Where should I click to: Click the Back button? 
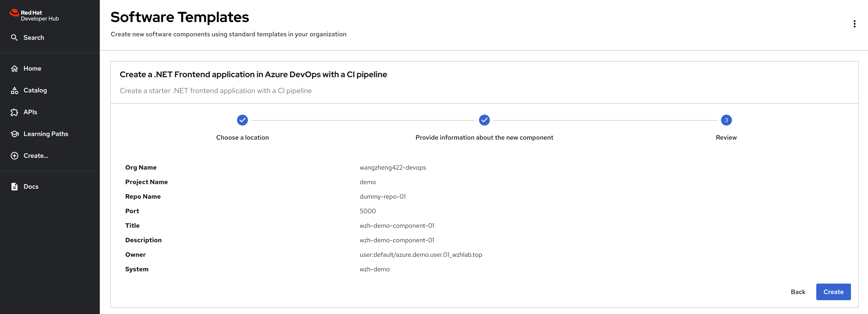point(798,292)
